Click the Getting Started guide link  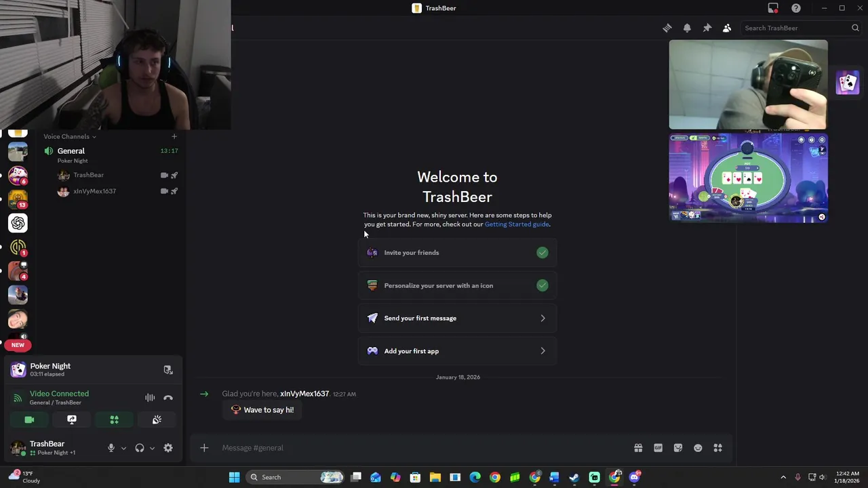pyautogui.click(x=517, y=224)
